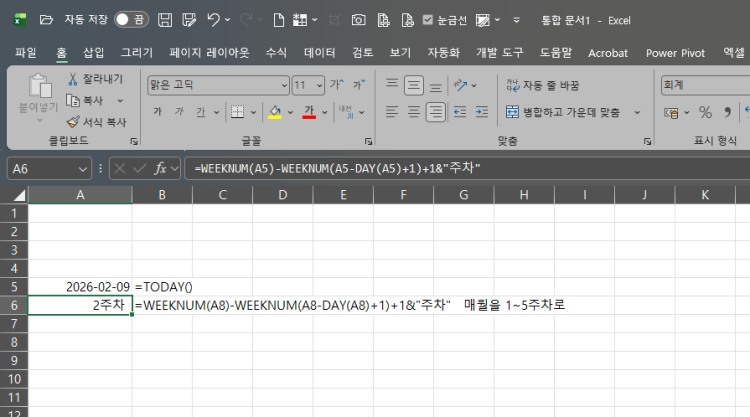Switch to the 삽입 (Insert) tab
750x417 pixels.
93,53
